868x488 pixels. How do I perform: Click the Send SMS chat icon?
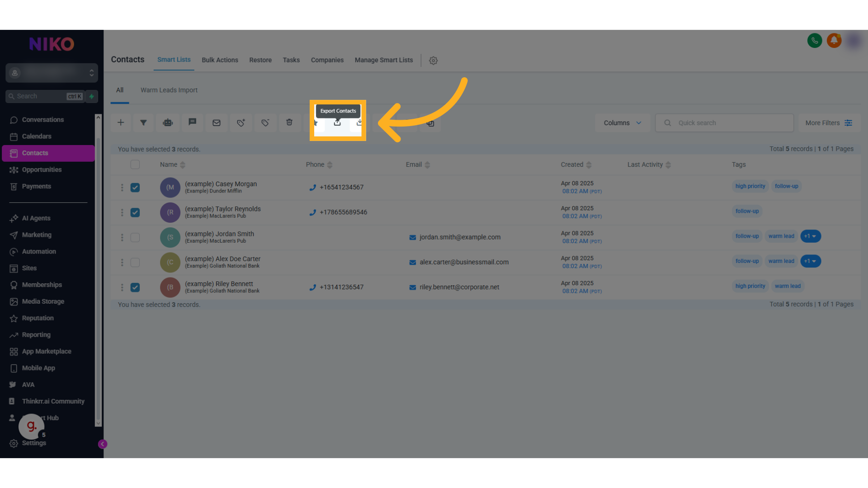click(x=192, y=122)
